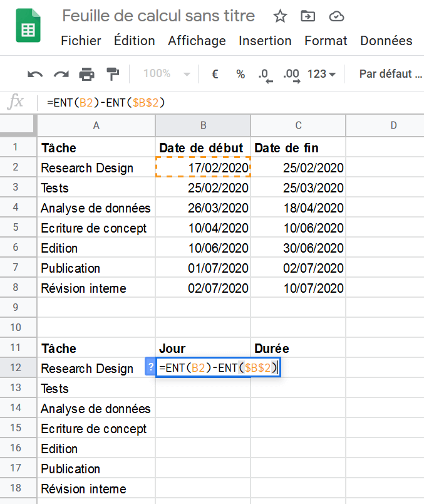
Task: Open the Insertion menu
Action: click(x=265, y=41)
